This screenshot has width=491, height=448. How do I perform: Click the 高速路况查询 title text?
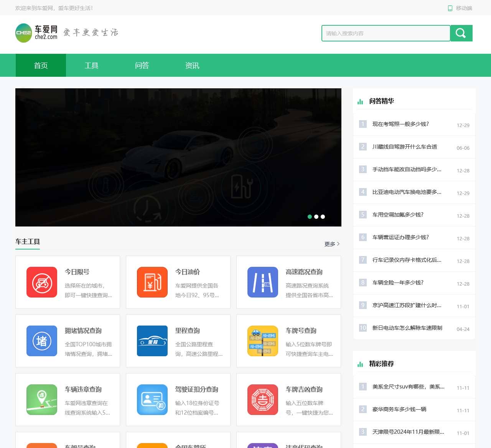(304, 272)
